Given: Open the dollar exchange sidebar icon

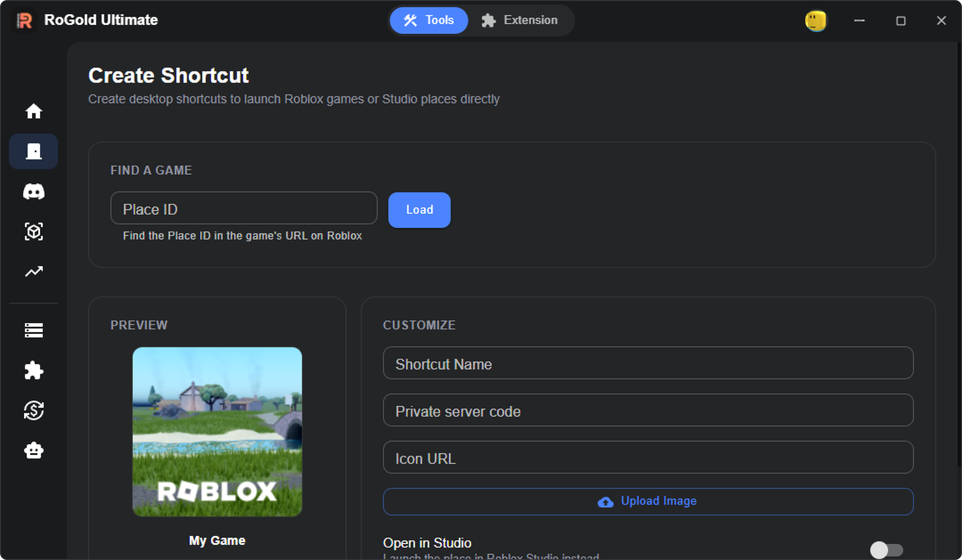Looking at the screenshot, I should pyautogui.click(x=33, y=410).
